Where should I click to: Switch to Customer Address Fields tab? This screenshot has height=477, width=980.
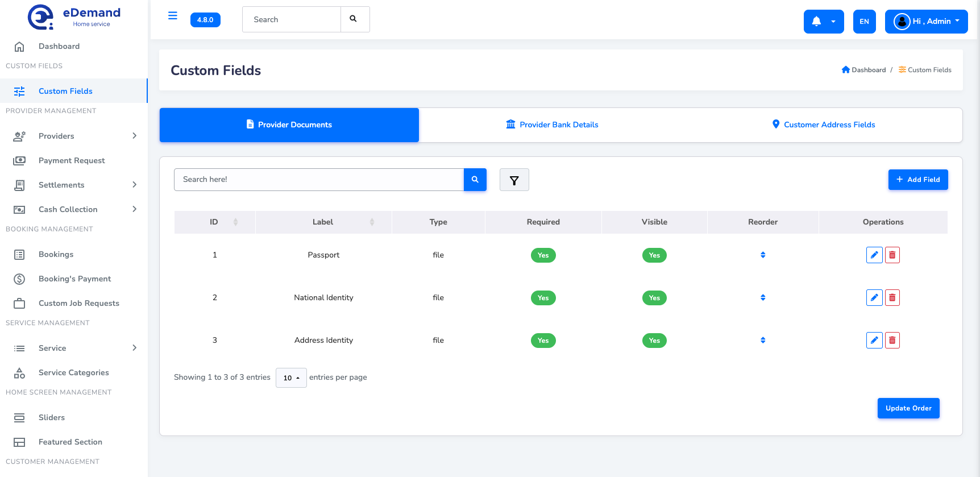[x=823, y=125]
